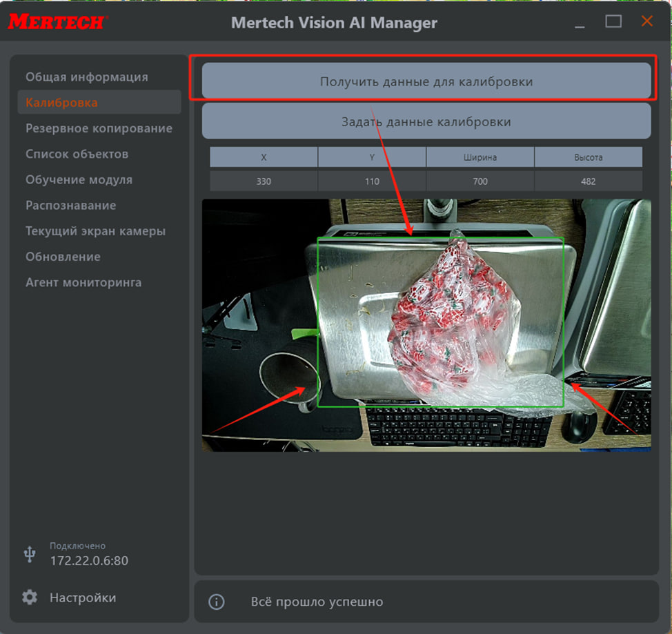Click the info icon in status bar

pos(217,602)
